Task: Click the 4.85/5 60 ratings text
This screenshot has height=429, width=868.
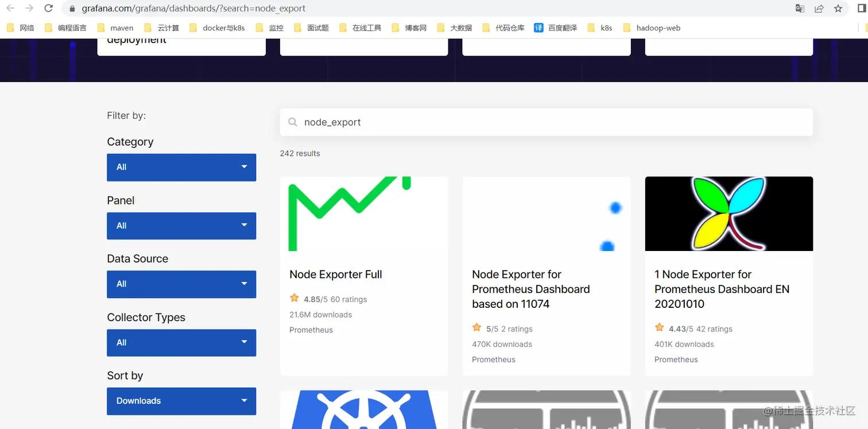Action: (x=335, y=299)
